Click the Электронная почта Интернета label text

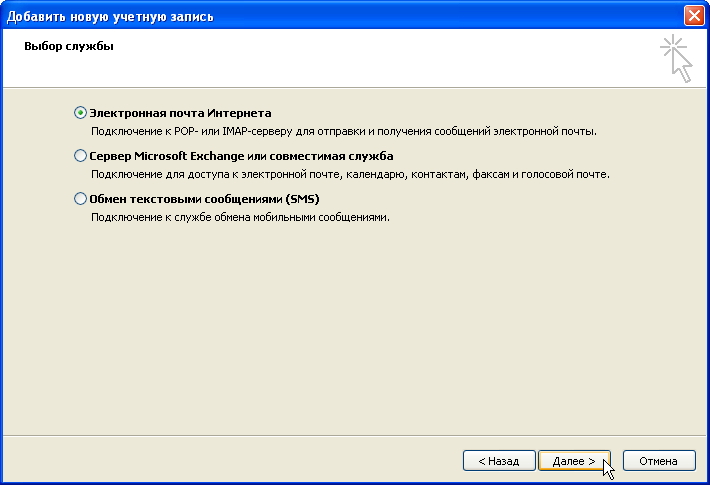tap(180, 113)
